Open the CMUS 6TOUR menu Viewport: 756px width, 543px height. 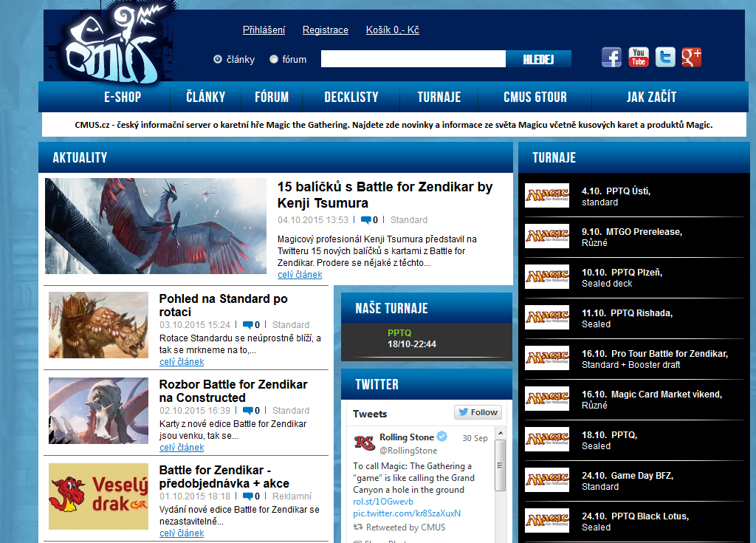click(535, 97)
